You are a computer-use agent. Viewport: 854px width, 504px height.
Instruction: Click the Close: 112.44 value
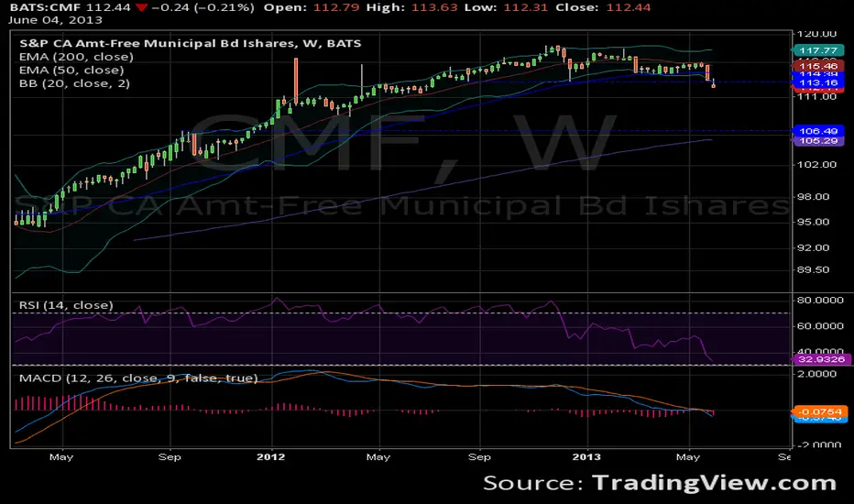603,7
